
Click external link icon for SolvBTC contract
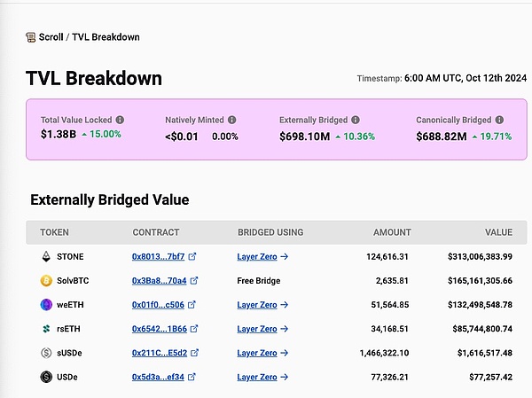point(194,280)
